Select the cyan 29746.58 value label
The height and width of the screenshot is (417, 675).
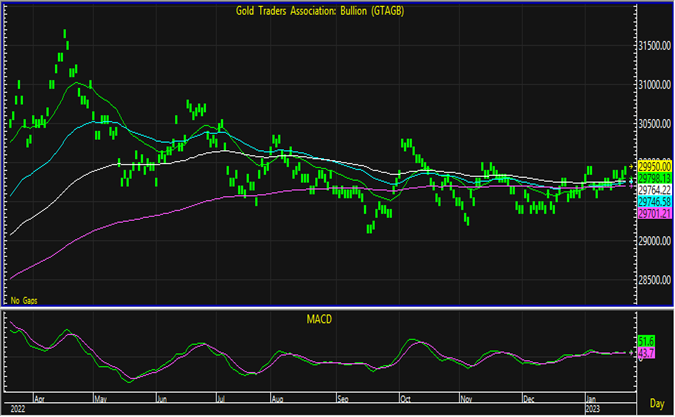653,202
